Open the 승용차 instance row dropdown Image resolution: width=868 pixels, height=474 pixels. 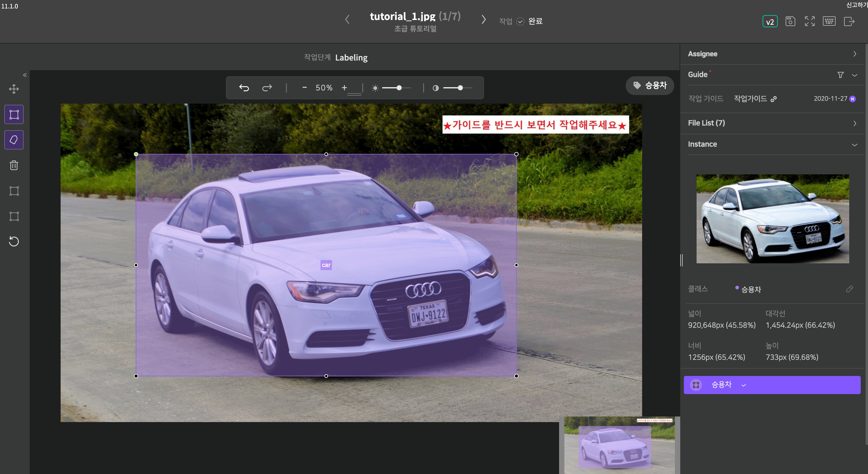tap(744, 385)
